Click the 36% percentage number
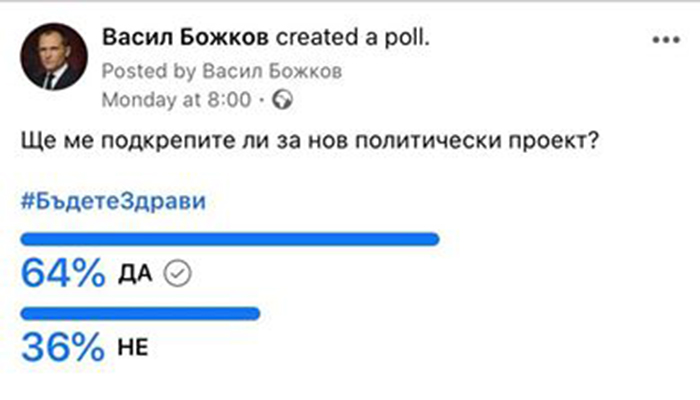The width and height of the screenshot is (700, 400). tap(63, 347)
